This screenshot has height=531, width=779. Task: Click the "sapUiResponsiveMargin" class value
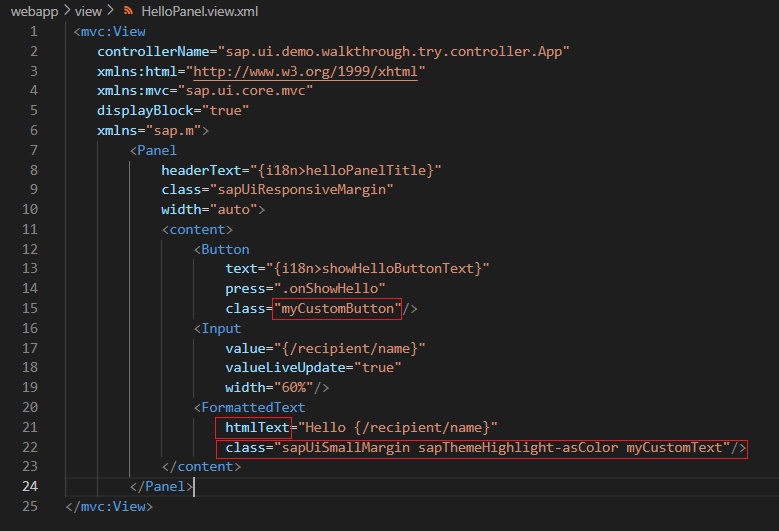point(302,190)
